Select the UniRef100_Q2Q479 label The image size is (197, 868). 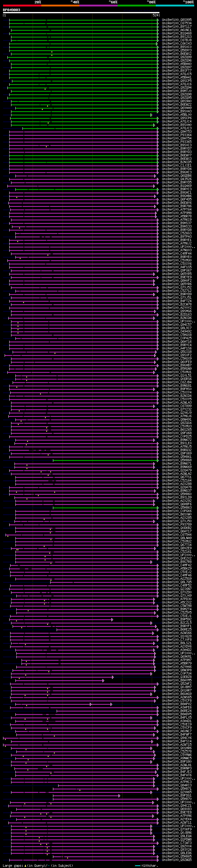[x=177, y=470]
